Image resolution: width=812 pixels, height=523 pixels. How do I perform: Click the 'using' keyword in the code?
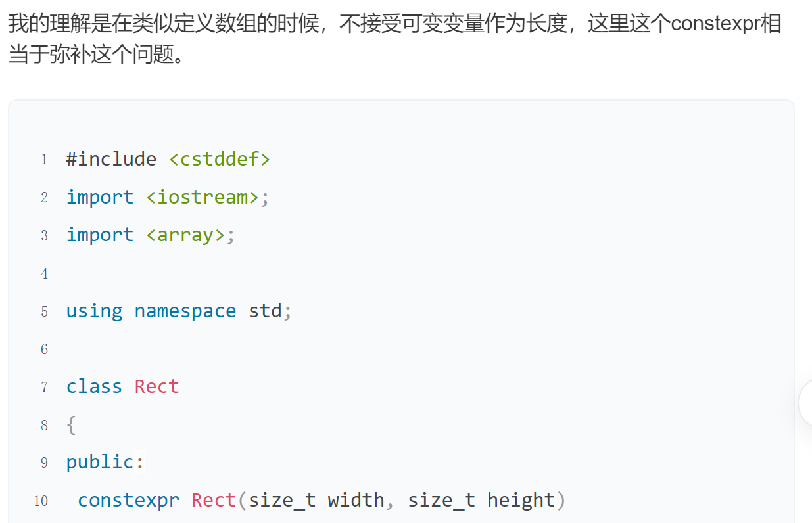point(94,311)
